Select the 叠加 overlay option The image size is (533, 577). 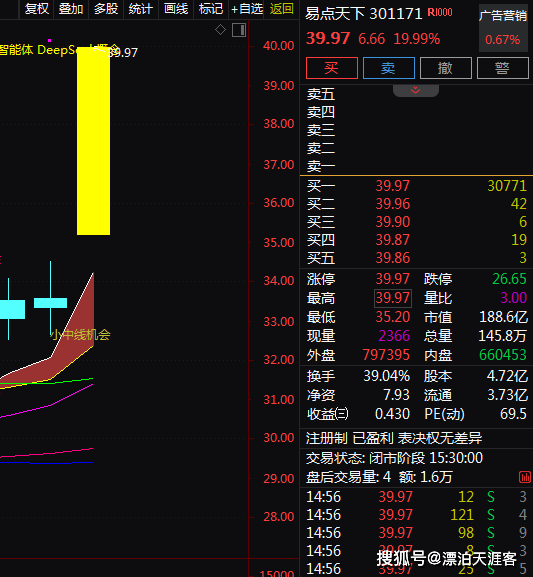click(71, 8)
